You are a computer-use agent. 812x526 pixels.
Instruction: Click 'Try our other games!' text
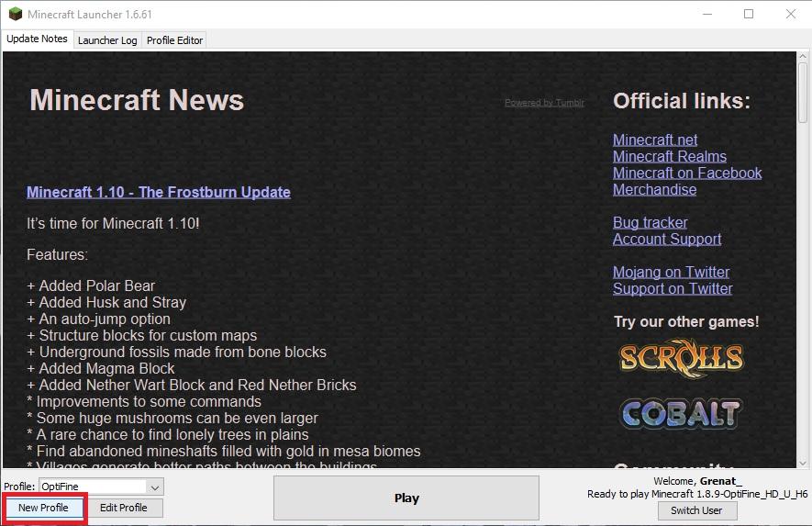pyautogui.click(x=686, y=322)
